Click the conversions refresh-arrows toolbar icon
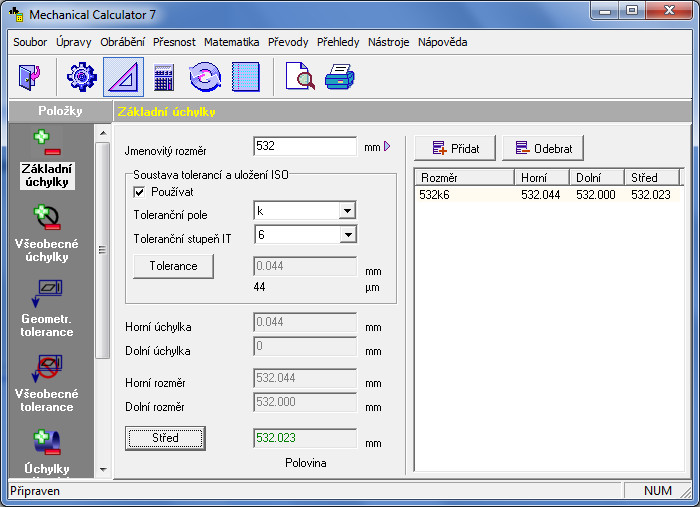 pos(205,77)
